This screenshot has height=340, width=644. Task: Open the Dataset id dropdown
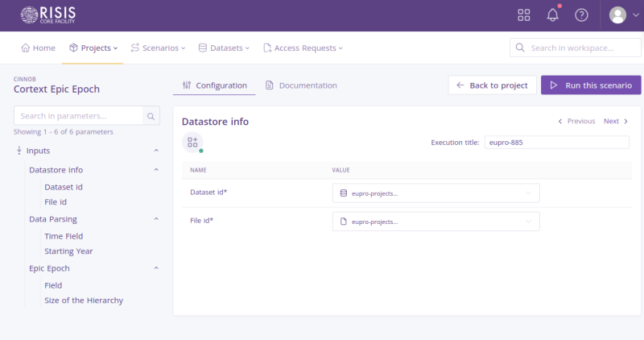coord(436,193)
